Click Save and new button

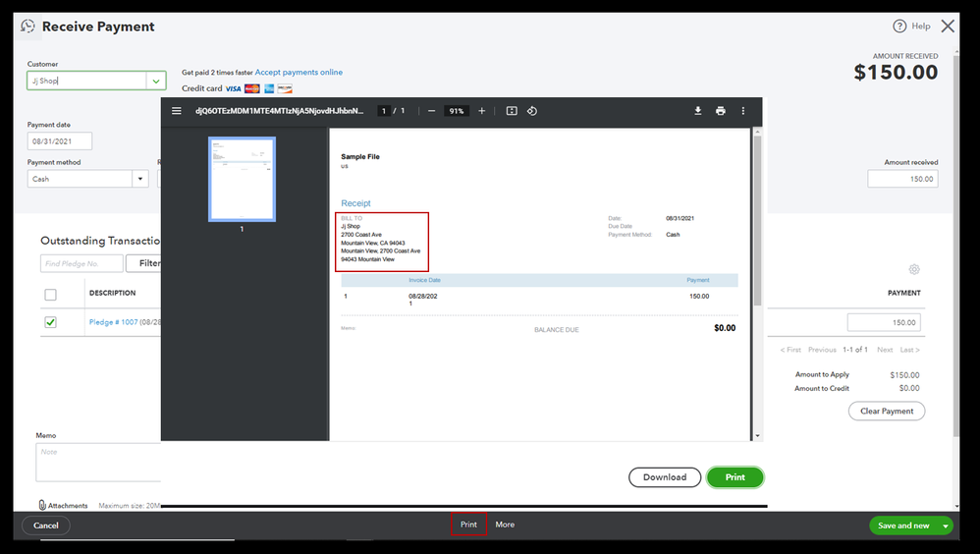pyautogui.click(x=903, y=526)
